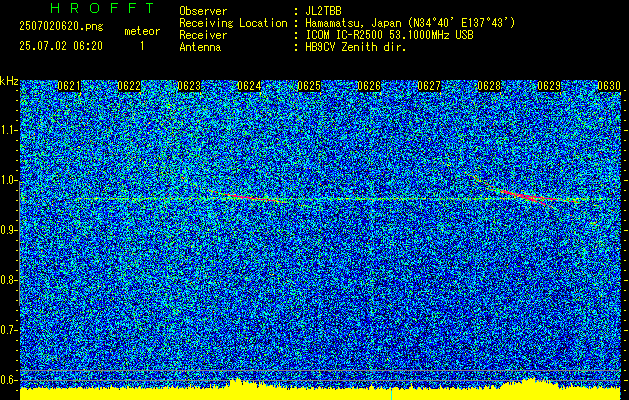Click the Receiver label

[203, 35]
